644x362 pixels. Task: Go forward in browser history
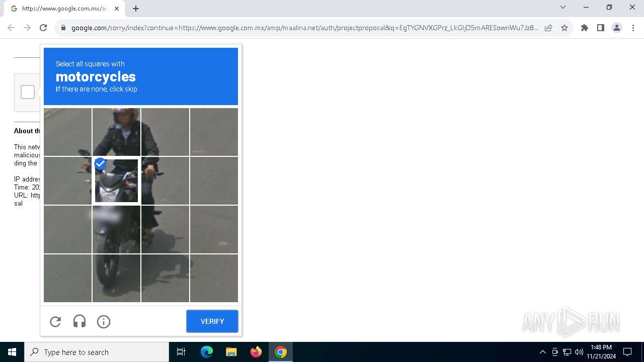[27, 28]
